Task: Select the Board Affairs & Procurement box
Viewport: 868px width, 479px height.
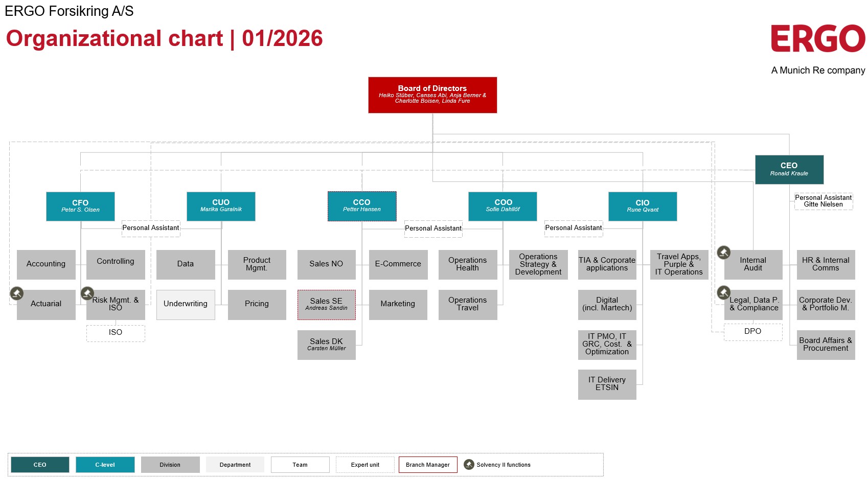Action: pos(826,345)
